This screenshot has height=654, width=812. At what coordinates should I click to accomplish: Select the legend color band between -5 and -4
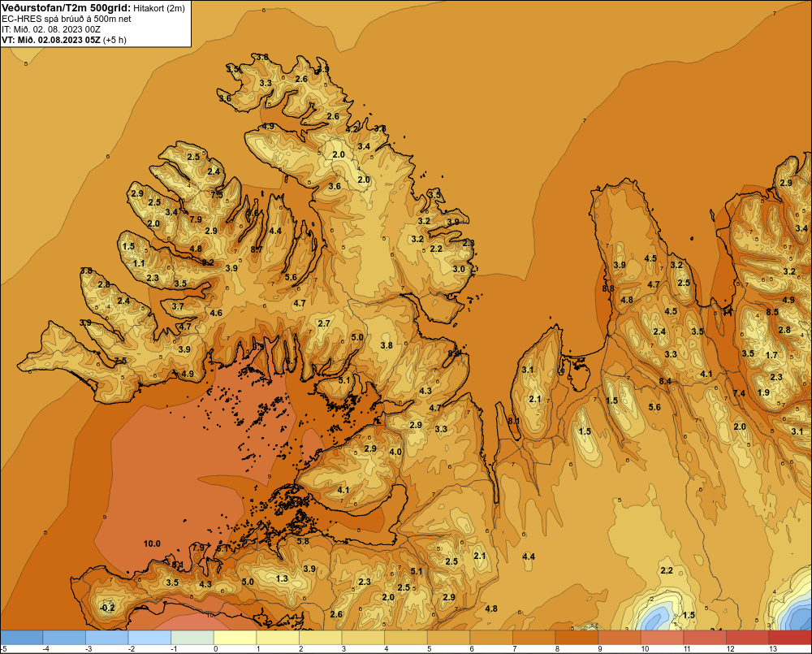tap(21, 637)
